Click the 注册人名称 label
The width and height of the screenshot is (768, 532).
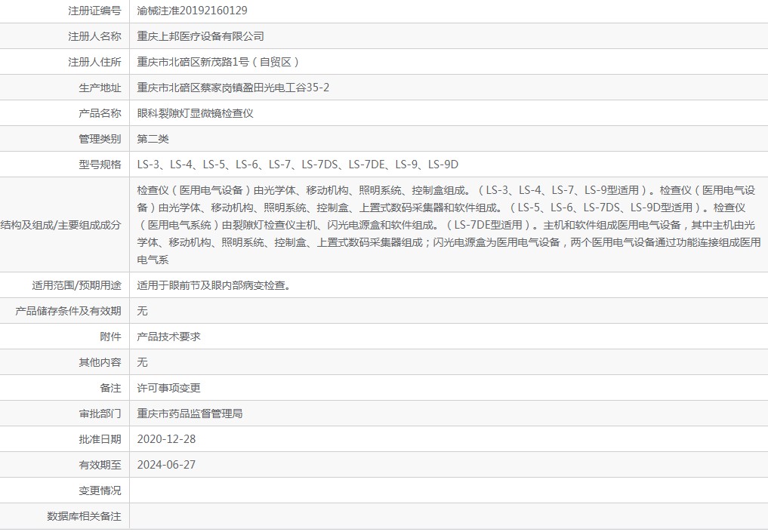point(94,36)
